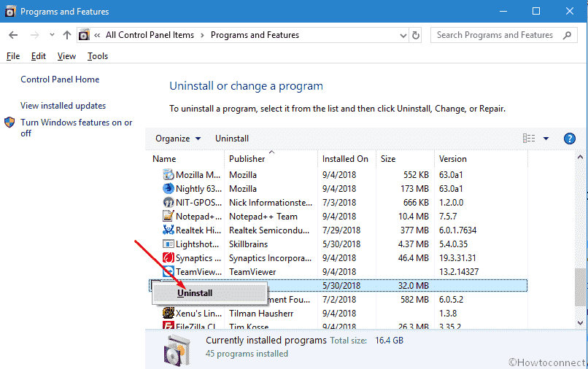The image size is (588, 369).
Task: Click the Uninstall toolbar button
Action: 232,139
